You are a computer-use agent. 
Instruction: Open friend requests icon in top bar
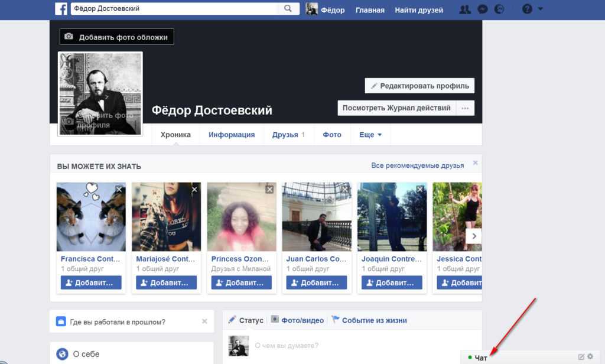tap(465, 9)
